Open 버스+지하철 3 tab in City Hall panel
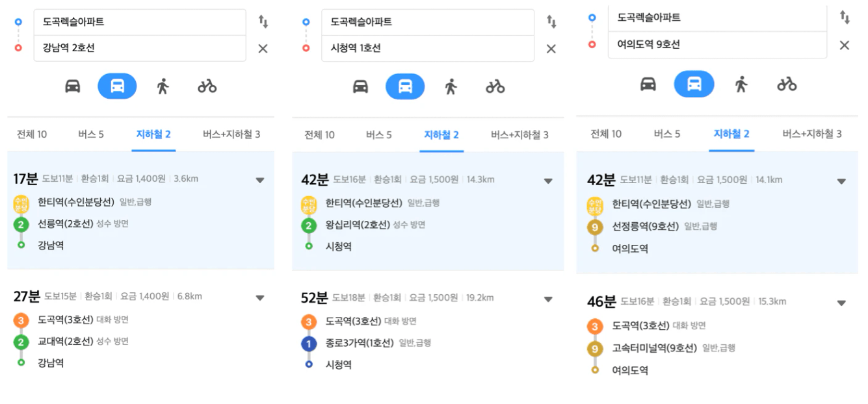Screen dimensions: 868x404 [519, 134]
